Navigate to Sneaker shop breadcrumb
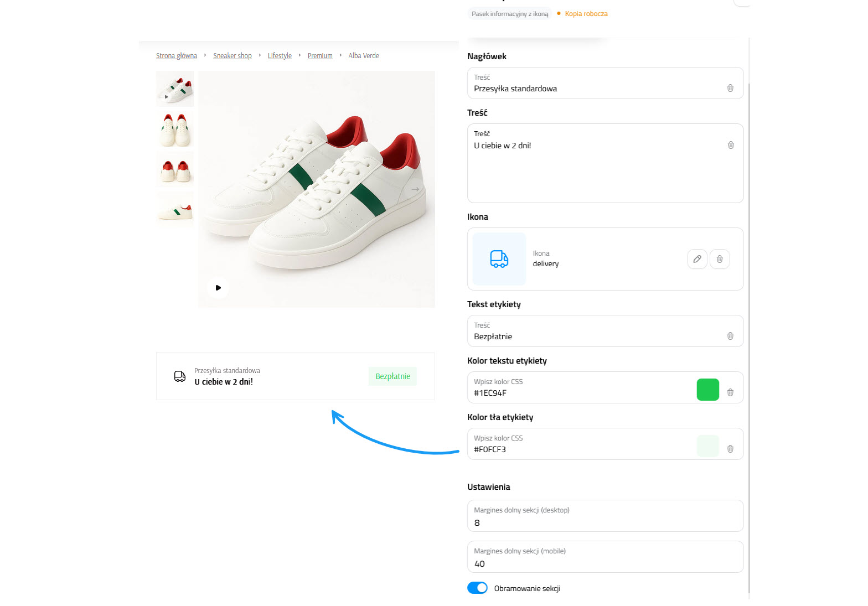This screenshot has height=606, width=868. pyautogui.click(x=232, y=56)
